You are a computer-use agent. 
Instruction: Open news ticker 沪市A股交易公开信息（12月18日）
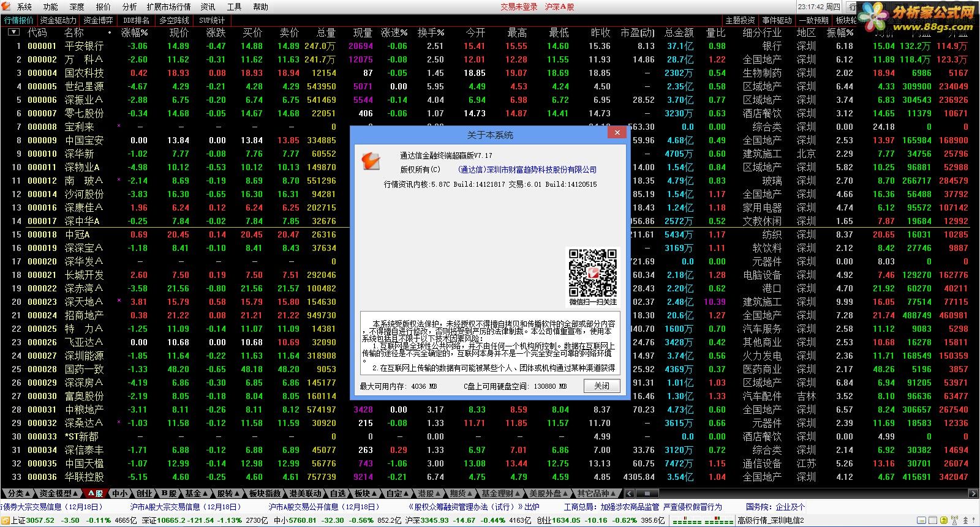tap(325, 507)
